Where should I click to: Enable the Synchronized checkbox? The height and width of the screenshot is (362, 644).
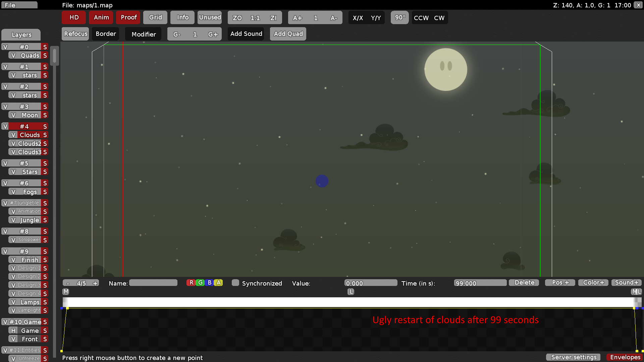click(236, 283)
